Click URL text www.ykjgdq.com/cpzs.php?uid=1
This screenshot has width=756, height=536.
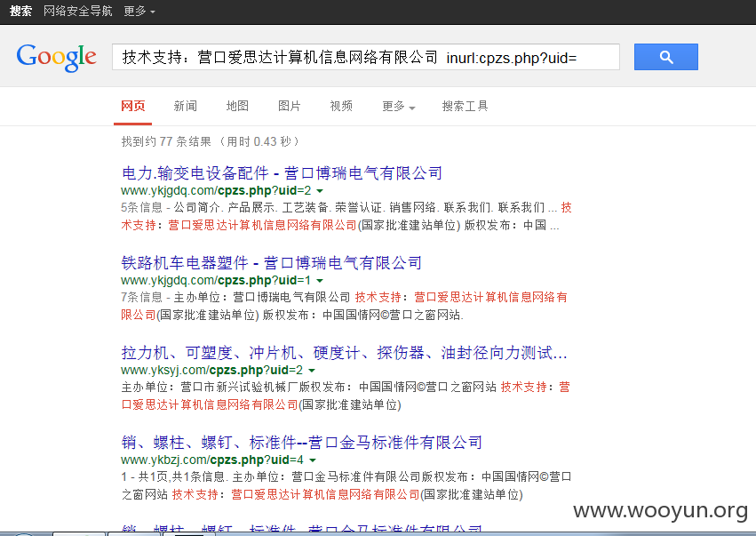(216, 280)
